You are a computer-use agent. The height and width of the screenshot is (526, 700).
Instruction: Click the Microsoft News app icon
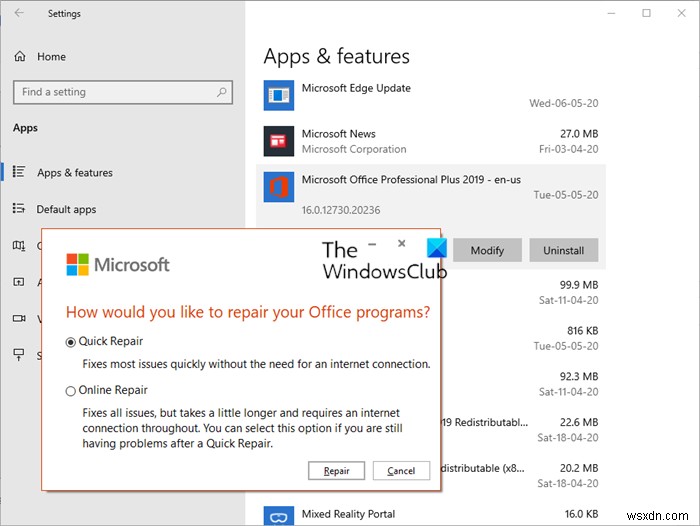[279, 141]
